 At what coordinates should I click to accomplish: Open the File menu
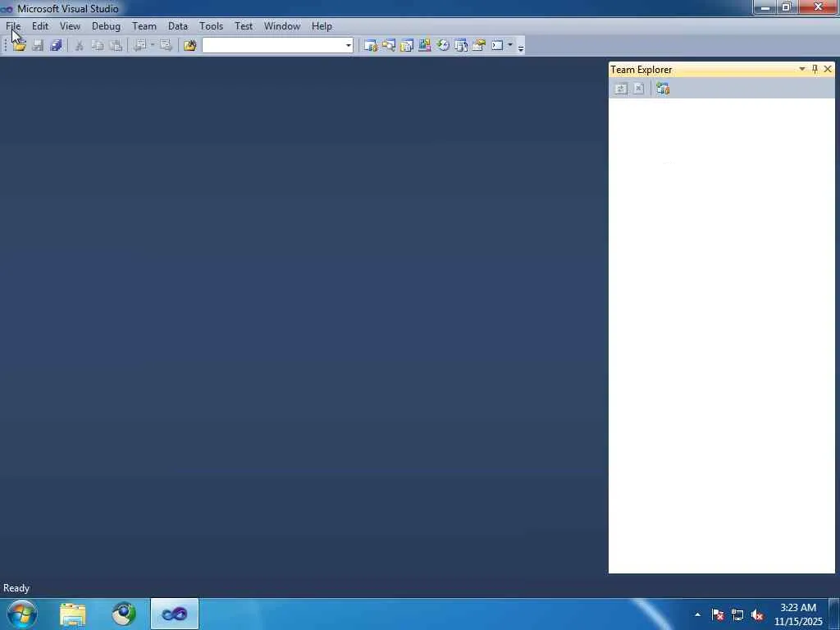point(13,26)
